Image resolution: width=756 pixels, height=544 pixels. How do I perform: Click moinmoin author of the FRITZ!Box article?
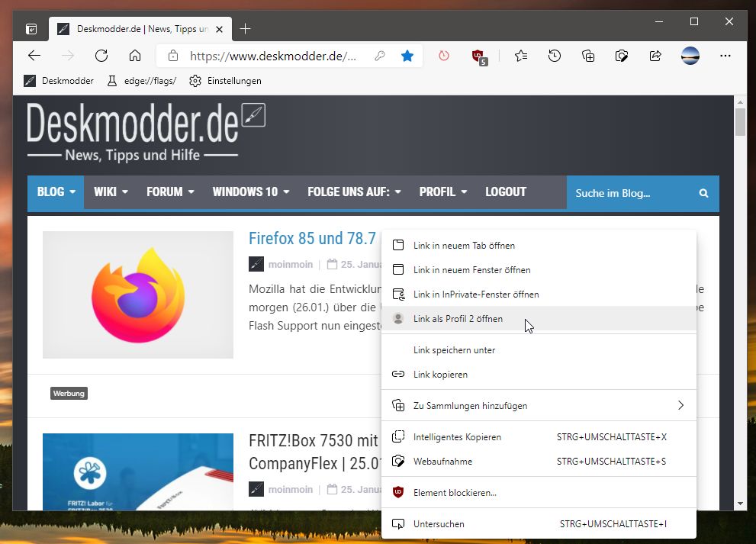(x=290, y=490)
